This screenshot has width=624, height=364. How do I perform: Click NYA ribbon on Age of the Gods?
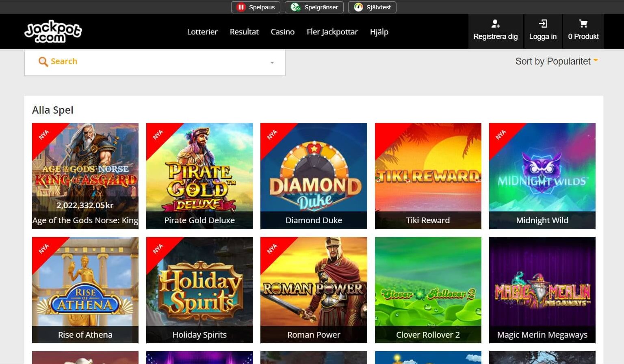44,135
